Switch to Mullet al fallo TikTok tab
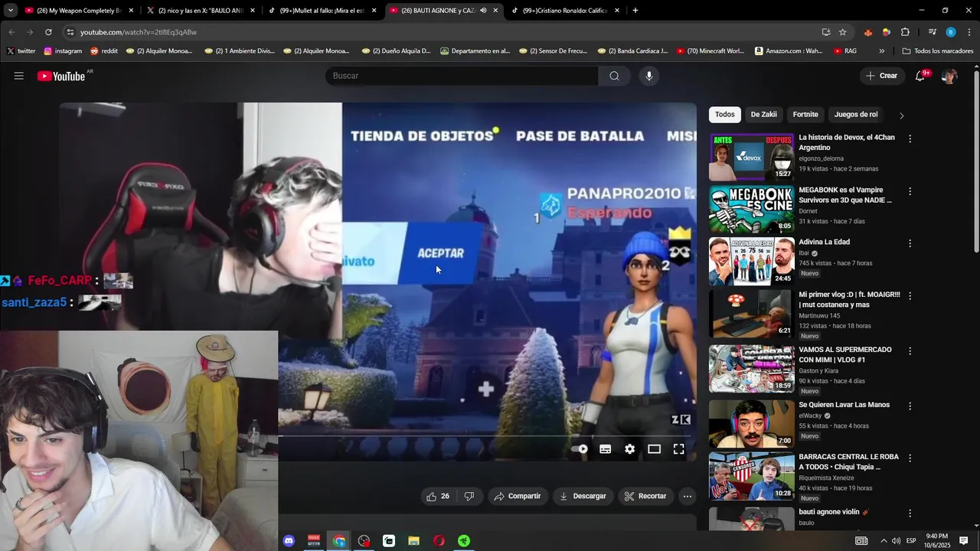The image size is (980, 551). (323, 11)
